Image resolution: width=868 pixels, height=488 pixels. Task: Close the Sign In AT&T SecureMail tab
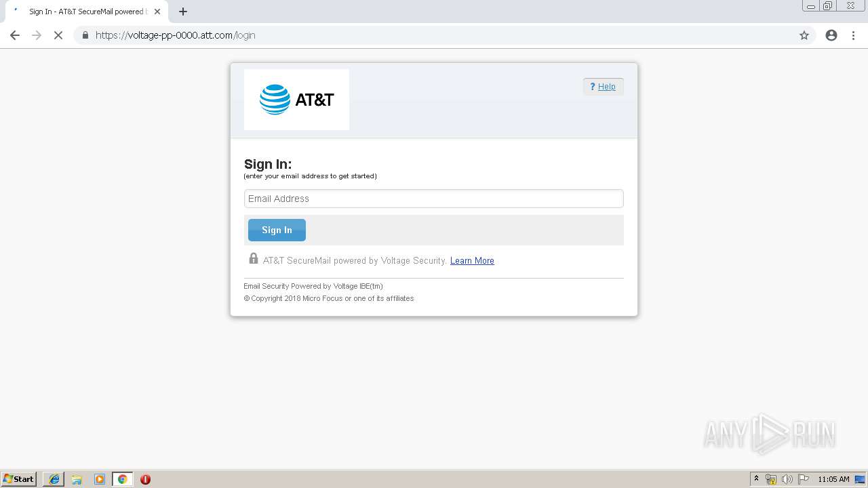[x=157, y=12]
